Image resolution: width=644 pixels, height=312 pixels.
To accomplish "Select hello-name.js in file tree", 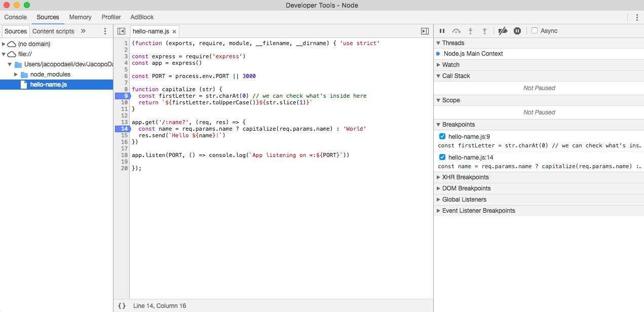I will click(56, 85).
